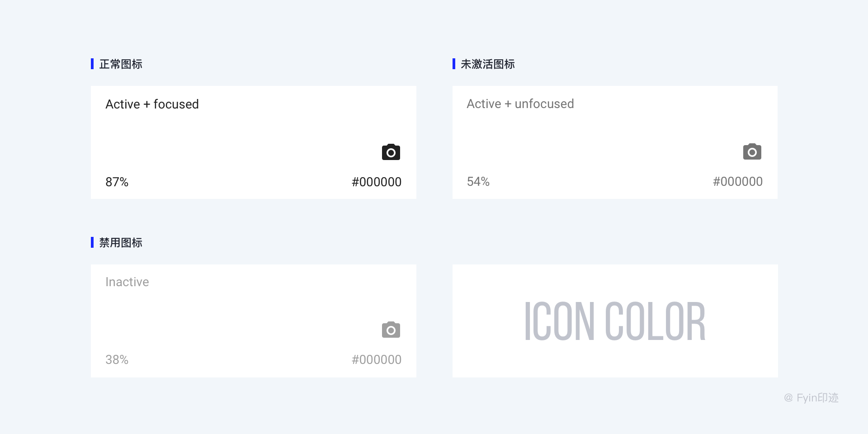Select the 禁用图标 section heading

coord(121,243)
